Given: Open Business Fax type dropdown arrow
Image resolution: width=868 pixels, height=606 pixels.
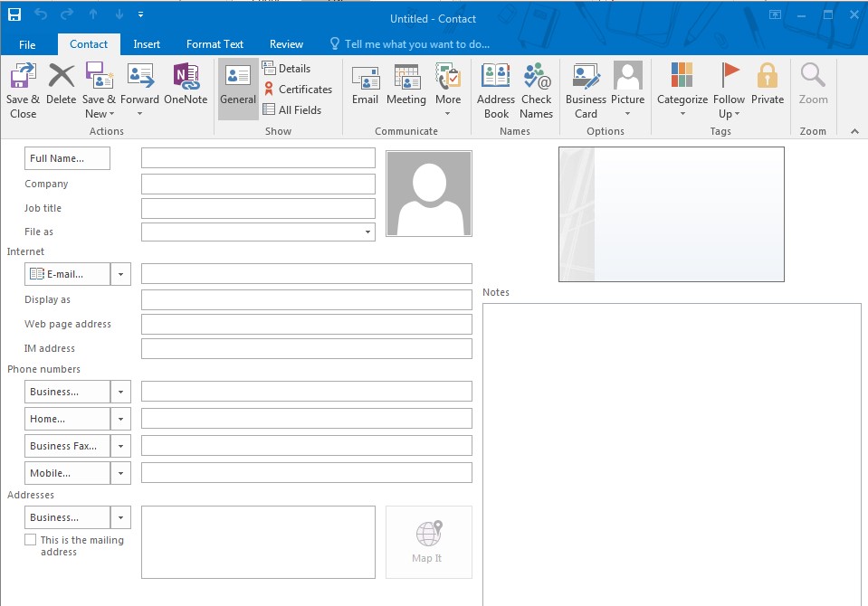Looking at the screenshot, I should [x=120, y=446].
